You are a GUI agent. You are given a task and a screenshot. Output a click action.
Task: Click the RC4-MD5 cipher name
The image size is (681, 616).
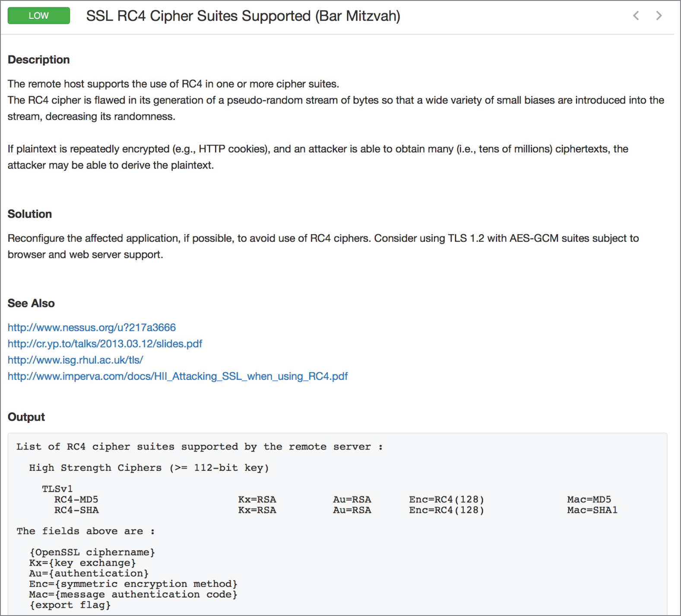click(x=76, y=499)
